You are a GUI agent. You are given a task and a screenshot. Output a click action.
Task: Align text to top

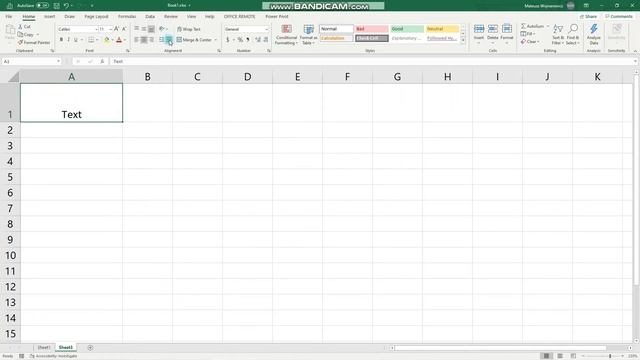(136, 29)
